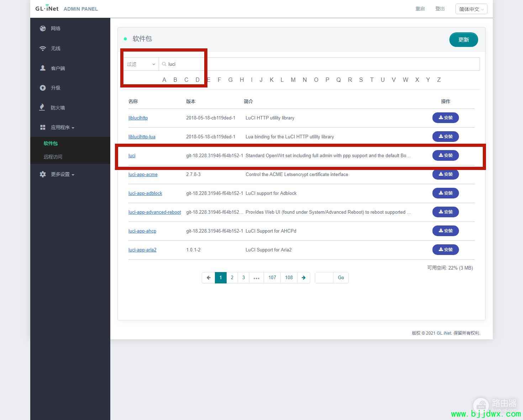Open the liblucihttp-lua link

pos(142,137)
